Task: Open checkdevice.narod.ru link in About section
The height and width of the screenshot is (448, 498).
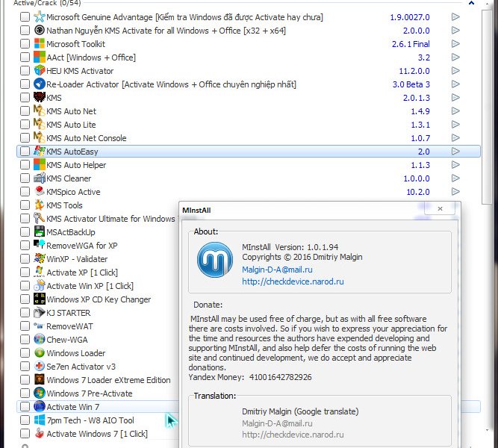Action: 293,281
